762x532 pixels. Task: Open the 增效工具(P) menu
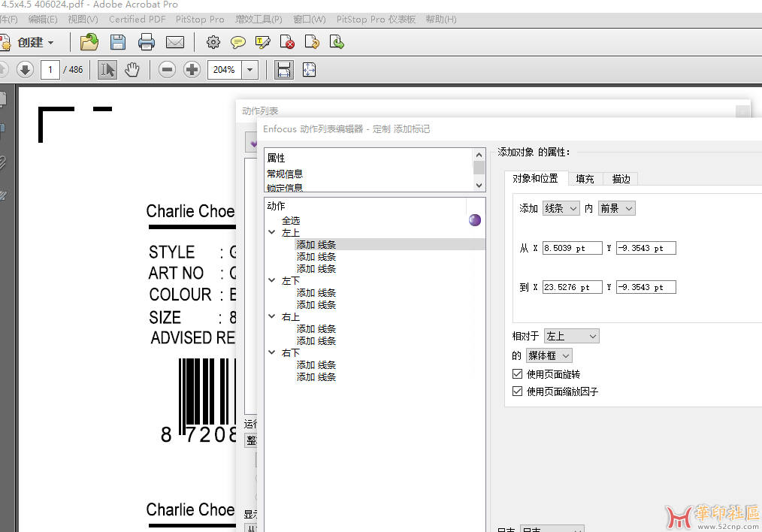259,20
